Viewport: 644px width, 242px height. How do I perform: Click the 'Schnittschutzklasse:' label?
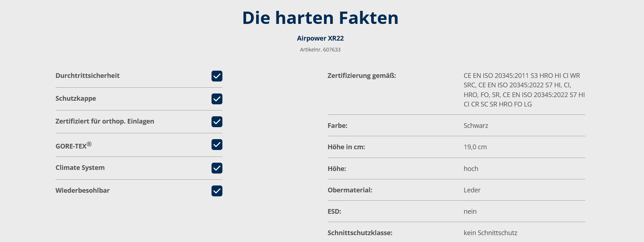360,233
